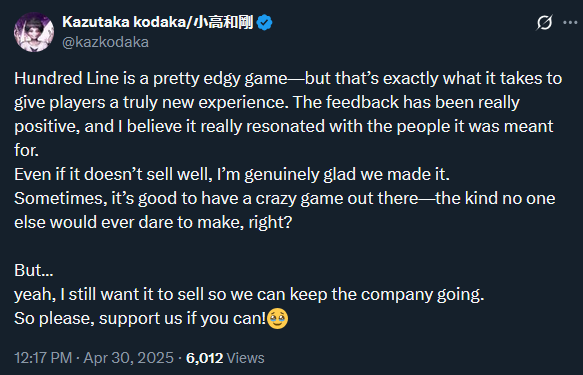Viewport: 583px width, 375px height.
Task: Click the Apr 30, 2025 date
Action: click(128, 358)
